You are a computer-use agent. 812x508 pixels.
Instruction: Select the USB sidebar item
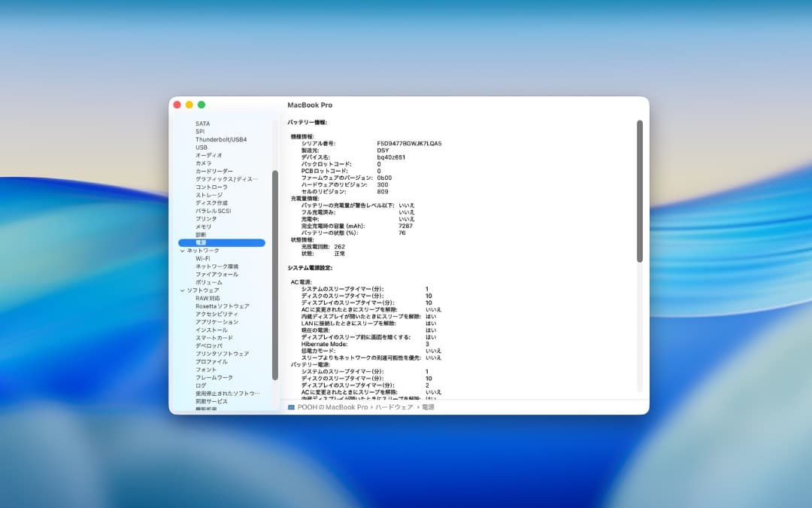[201, 148]
